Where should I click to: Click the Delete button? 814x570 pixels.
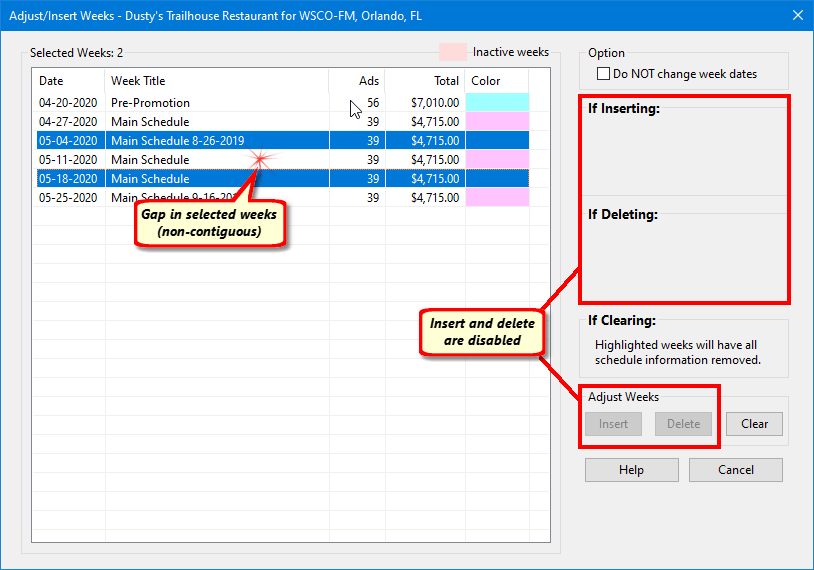coord(684,424)
